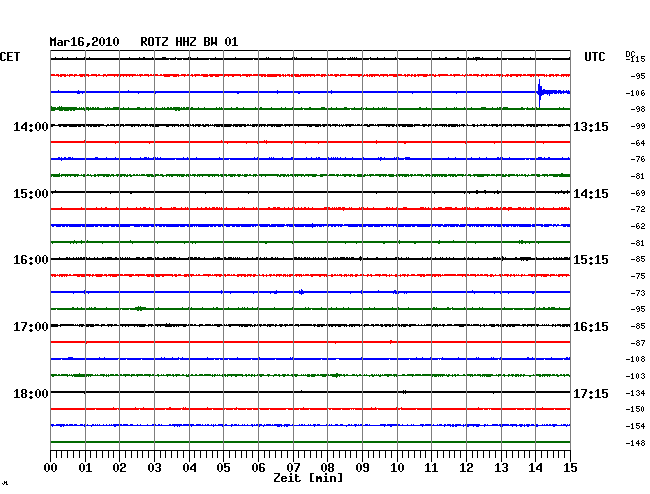650x494 pixels.
Task: Select minute tick label 04
Action: [x=189, y=468]
